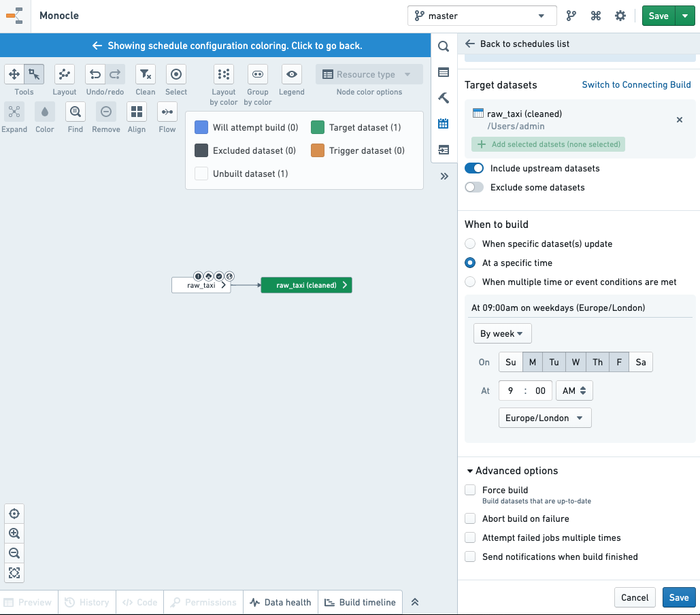
Task: Group nodes by color
Action: [x=258, y=74]
